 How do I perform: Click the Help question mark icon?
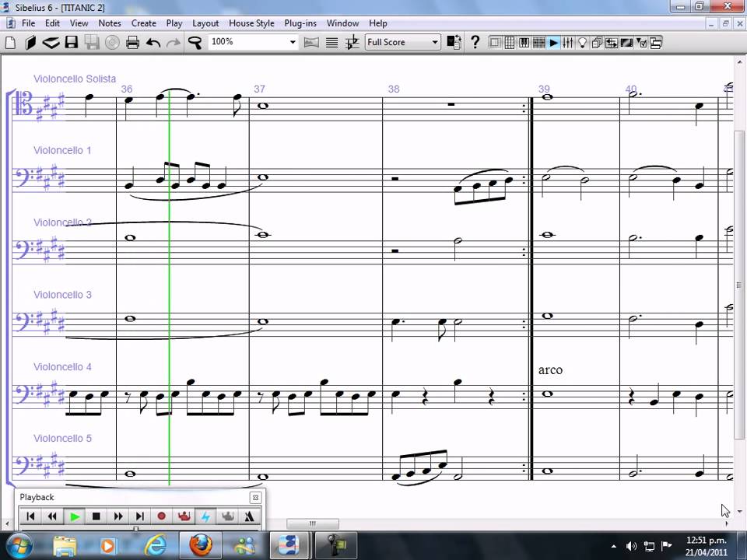[475, 42]
